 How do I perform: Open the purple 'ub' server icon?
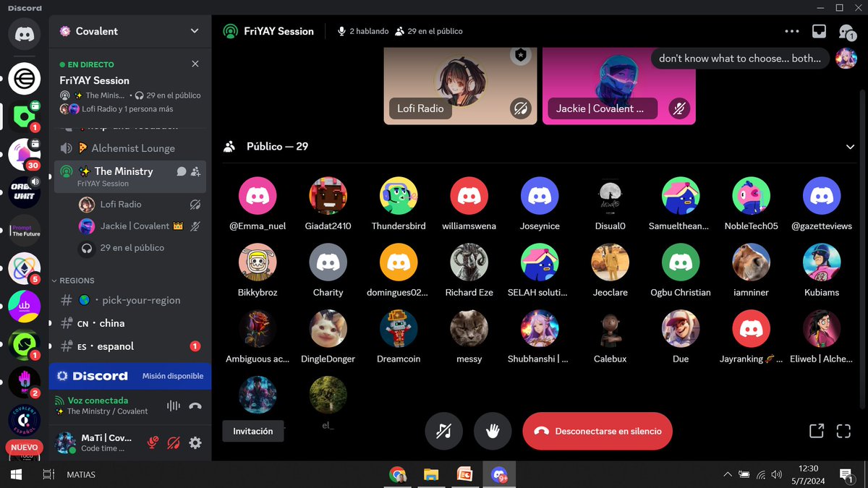point(25,307)
